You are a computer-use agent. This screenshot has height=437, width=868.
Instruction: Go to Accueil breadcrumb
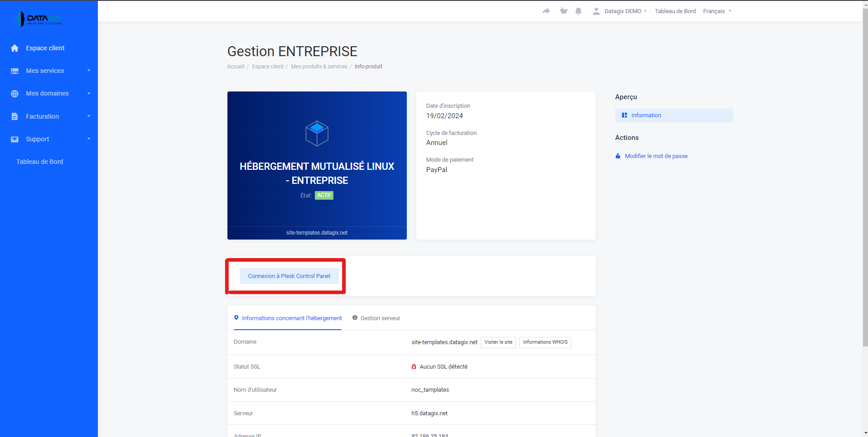236,67
